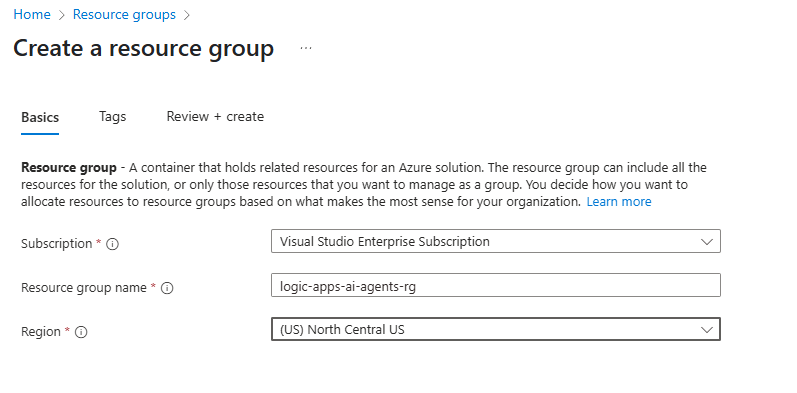Screen dimensions: 797x393
Task: Open the Review + create tab
Action: click(x=215, y=116)
